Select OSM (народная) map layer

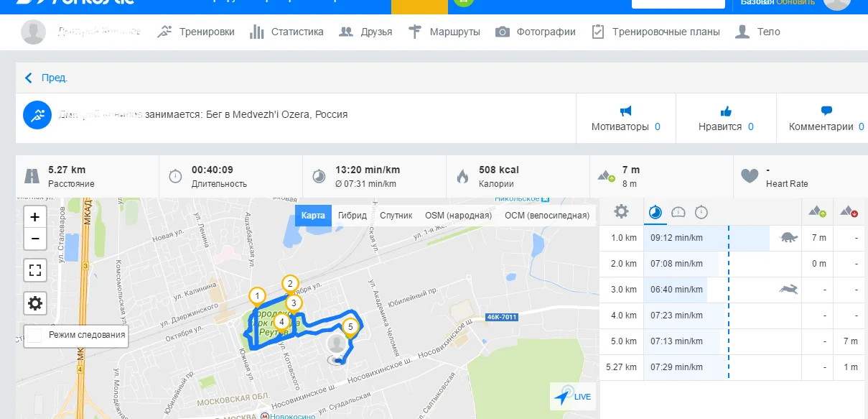point(458,216)
